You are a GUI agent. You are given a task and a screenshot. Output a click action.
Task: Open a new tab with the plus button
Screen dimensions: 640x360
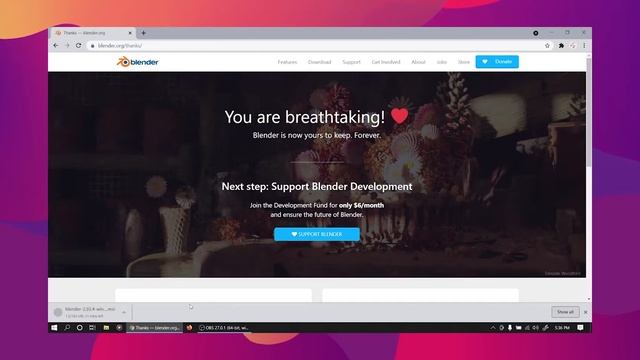coord(144,33)
